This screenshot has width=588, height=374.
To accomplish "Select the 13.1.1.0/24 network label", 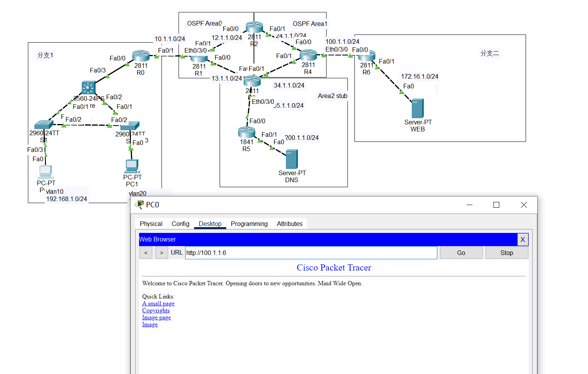I will tap(227, 78).
